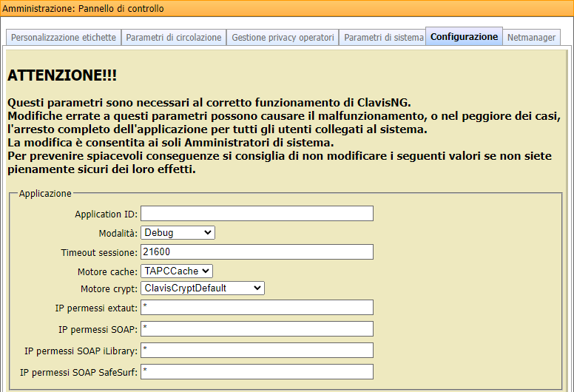Click the "Modalità:" text label
Screen dimensions: 574x392
coord(118,233)
